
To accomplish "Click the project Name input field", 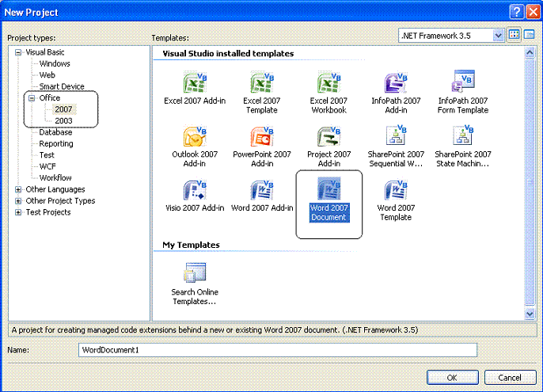I will (278, 350).
